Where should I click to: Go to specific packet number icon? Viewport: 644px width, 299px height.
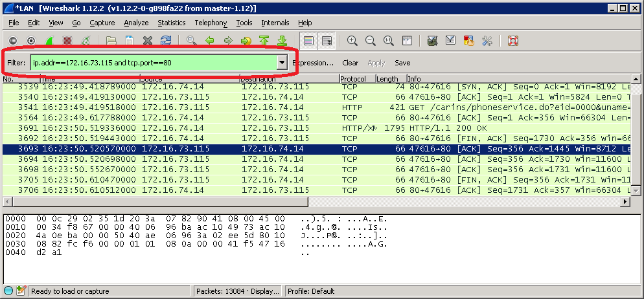[246, 41]
